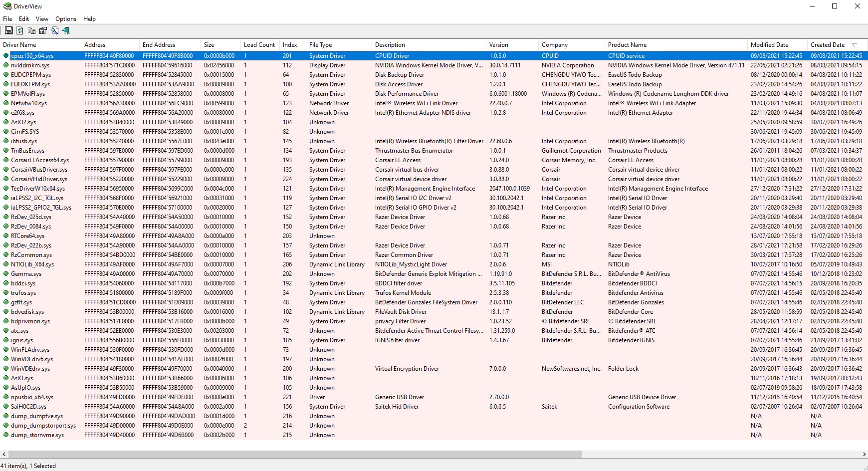
Task: Click the Find magnifier toolbar icon
Action: point(54,31)
